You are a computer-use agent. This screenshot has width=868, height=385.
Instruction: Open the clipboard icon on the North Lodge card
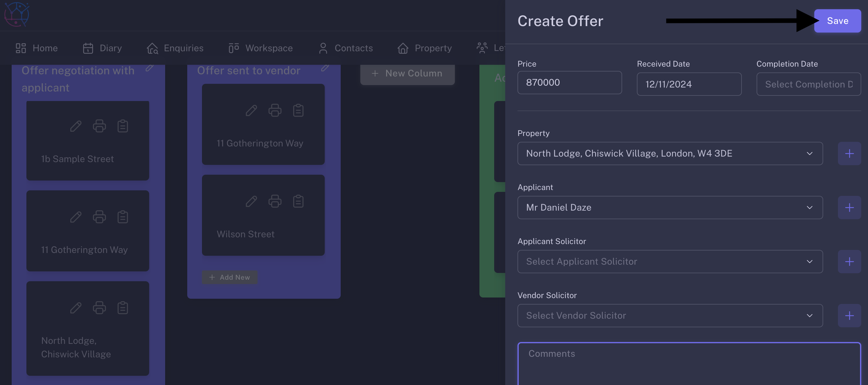(x=123, y=308)
